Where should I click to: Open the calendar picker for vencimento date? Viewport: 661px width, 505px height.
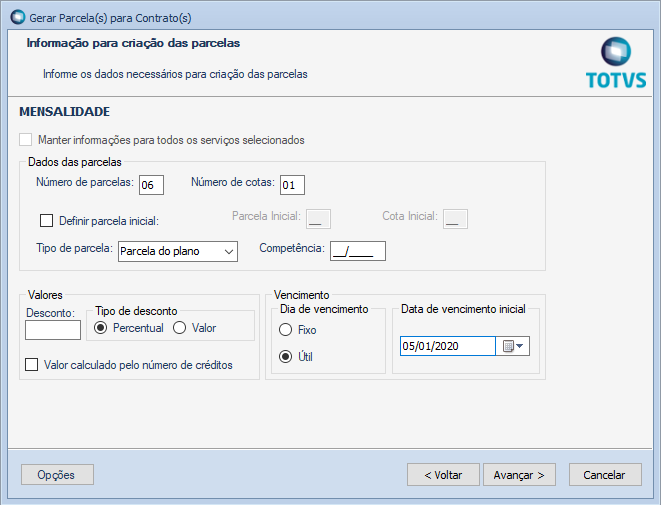pos(513,346)
